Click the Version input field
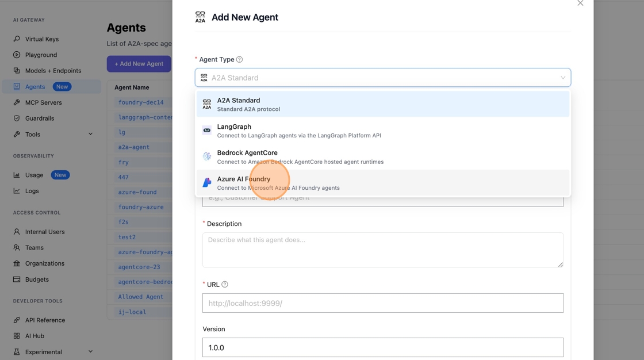644x360 pixels. (383, 347)
